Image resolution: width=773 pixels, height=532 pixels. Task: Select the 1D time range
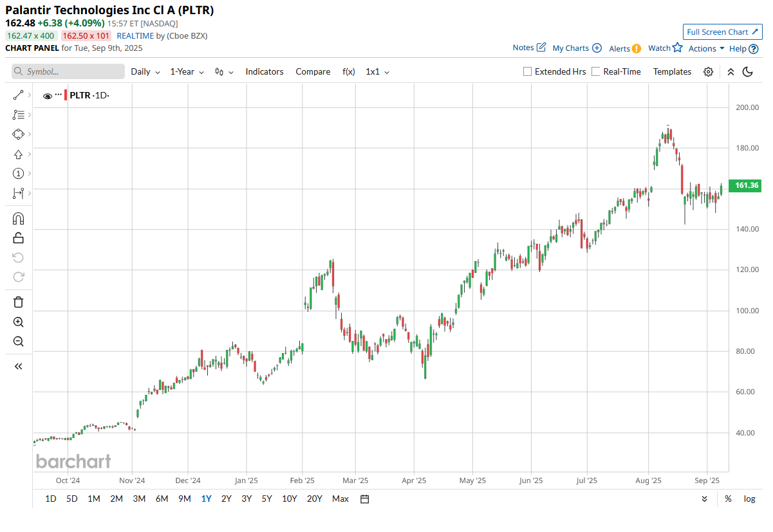tap(51, 499)
